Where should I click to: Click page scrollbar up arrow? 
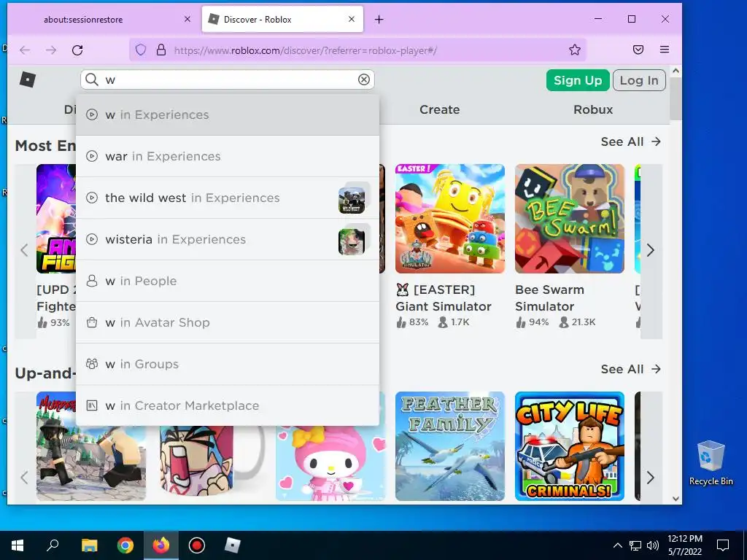click(x=676, y=71)
